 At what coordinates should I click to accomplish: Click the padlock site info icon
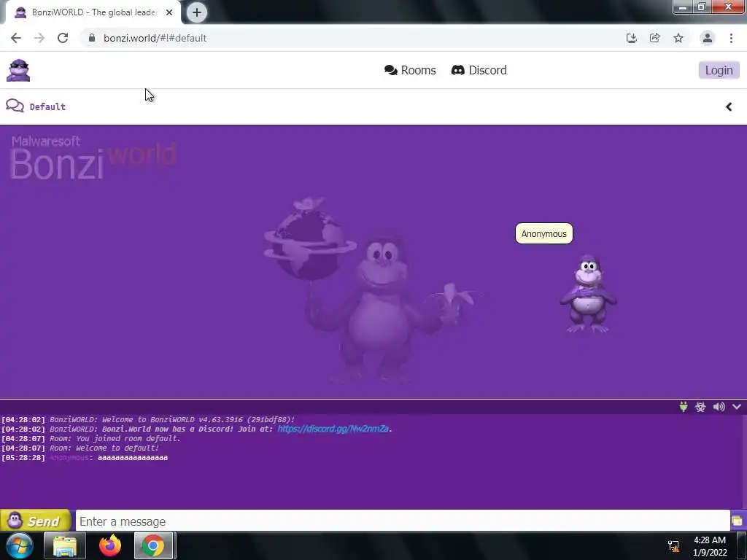[92, 38]
